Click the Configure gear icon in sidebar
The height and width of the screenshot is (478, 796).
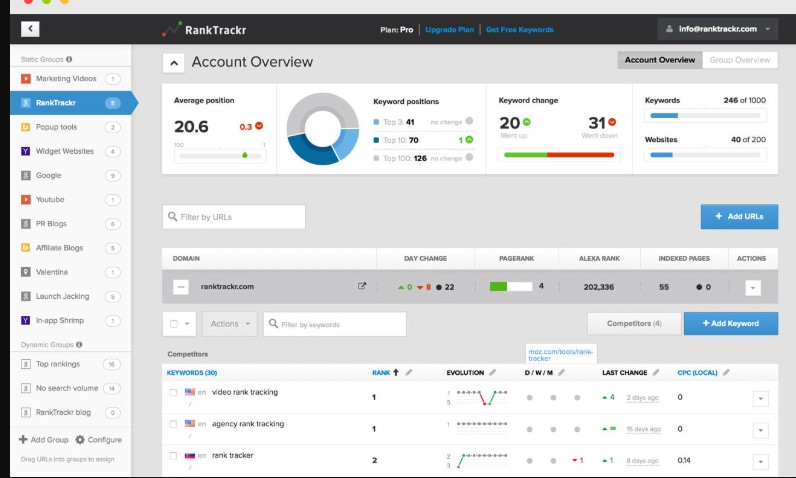81,439
